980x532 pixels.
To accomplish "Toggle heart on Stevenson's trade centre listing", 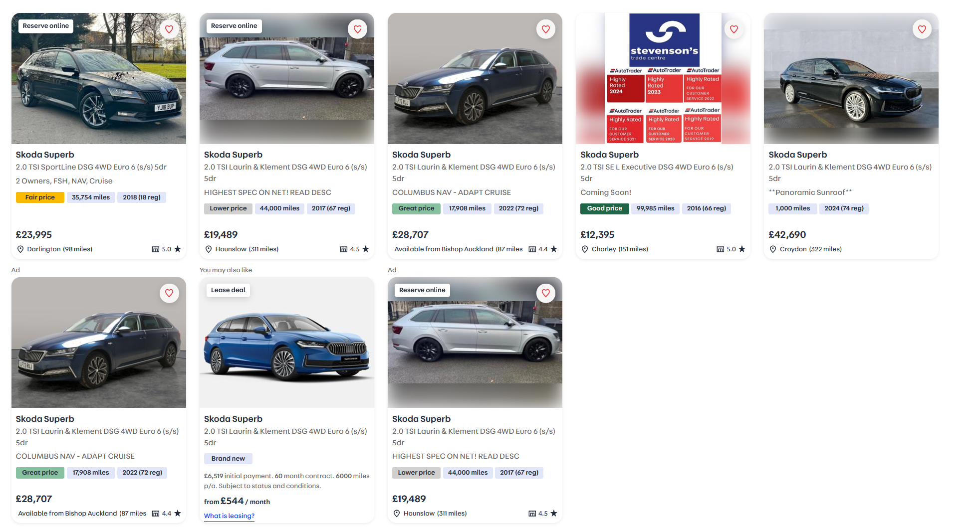I will pyautogui.click(x=734, y=29).
